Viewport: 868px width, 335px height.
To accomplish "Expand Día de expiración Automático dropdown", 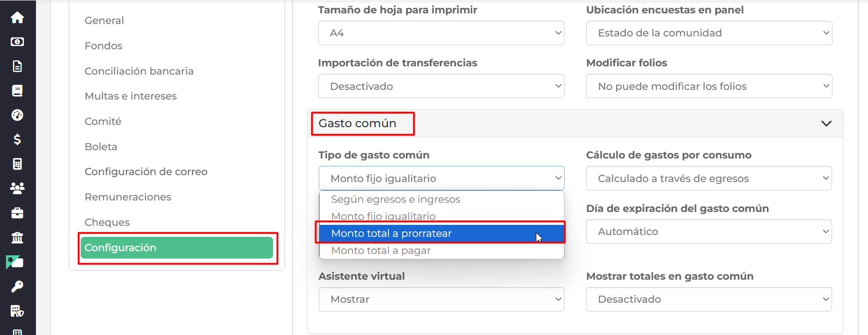I will pos(709,231).
